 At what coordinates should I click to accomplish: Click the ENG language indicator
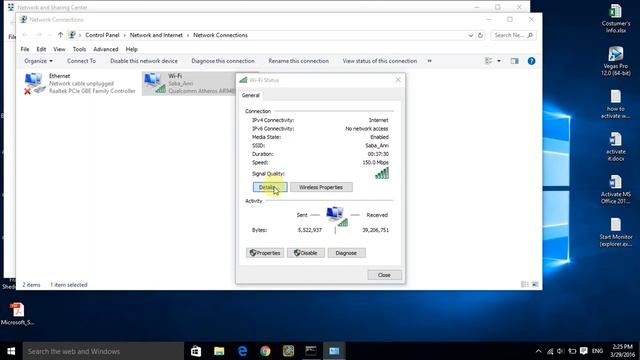coord(597,351)
